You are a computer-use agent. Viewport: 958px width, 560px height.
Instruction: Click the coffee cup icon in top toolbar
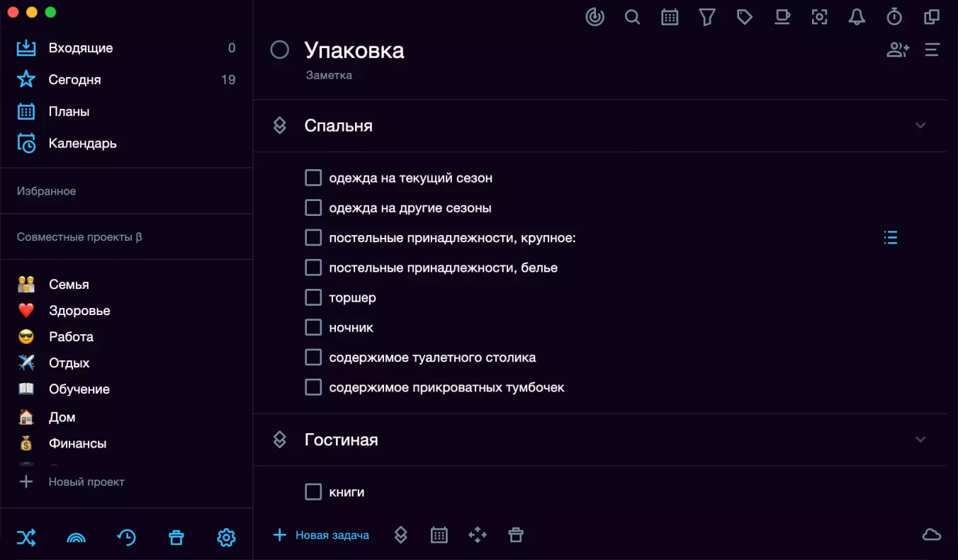pyautogui.click(x=782, y=17)
